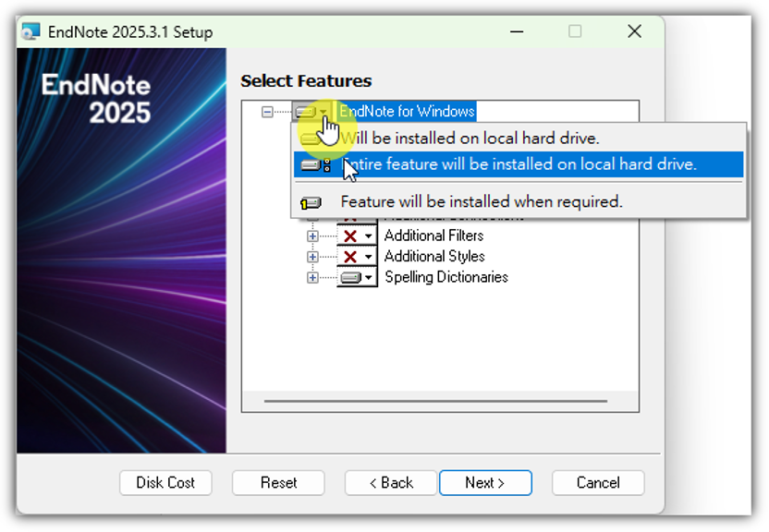Click the EndNote setup title bar icon
The height and width of the screenshot is (532, 769).
coord(31,31)
